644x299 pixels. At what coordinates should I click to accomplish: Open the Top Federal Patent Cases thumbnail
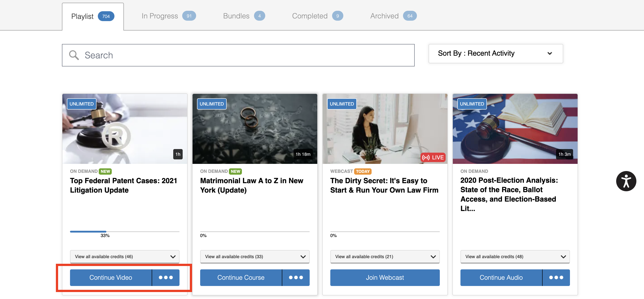point(125,129)
